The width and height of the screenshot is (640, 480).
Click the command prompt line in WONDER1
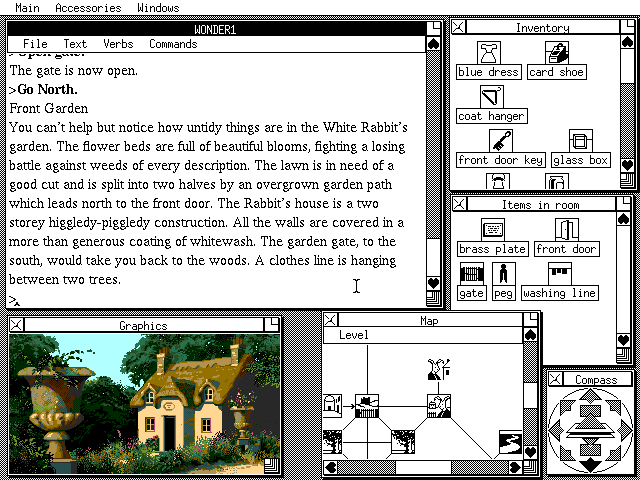[216, 301]
